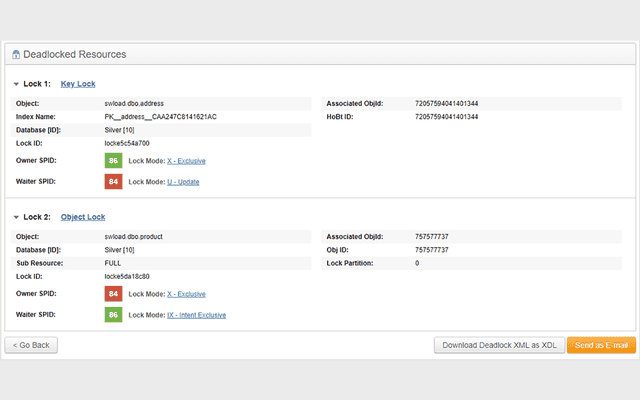The width and height of the screenshot is (640, 400).
Task: Click Obj ID value 757577737
Action: pos(432,250)
